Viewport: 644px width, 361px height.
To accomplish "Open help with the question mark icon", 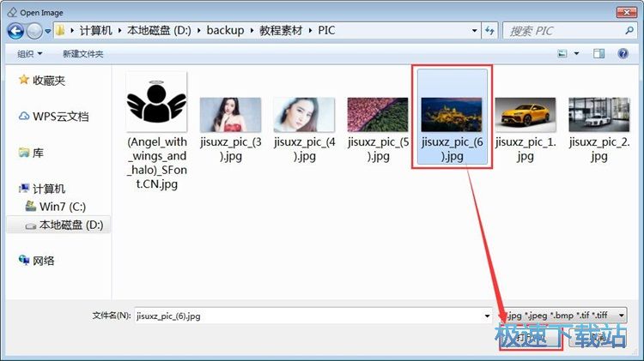I will tap(623, 54).
